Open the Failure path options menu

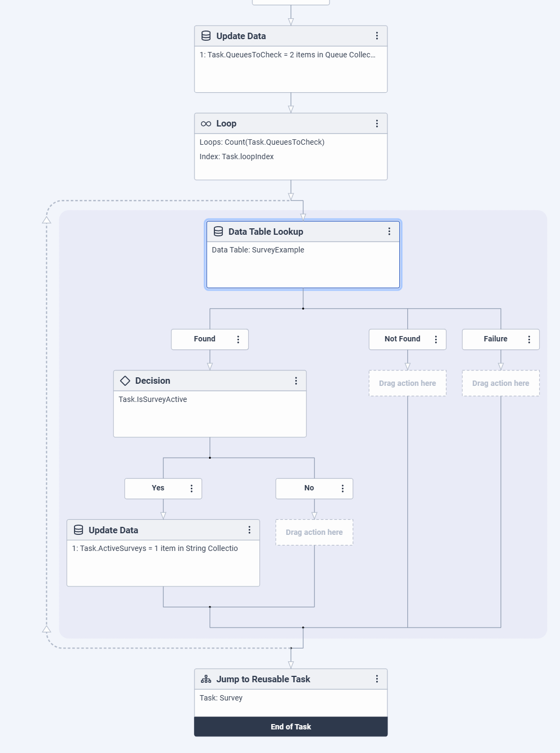point(529,339)
